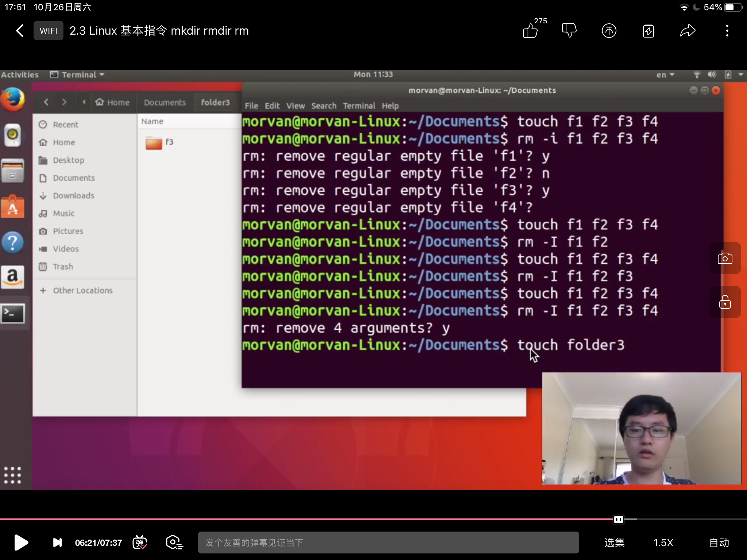Tap the WIFI label badge
747x560 pixels.
click(x=49, y=31)
